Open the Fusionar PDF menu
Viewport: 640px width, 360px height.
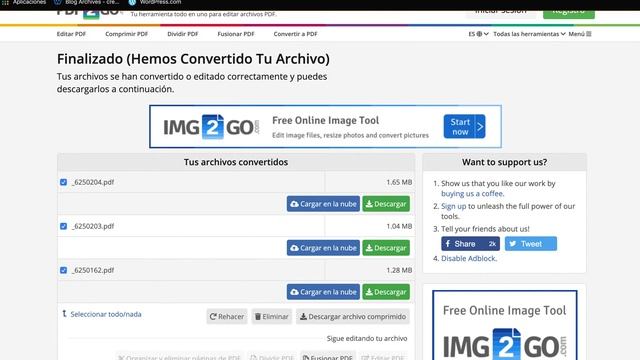coord(236,34)
